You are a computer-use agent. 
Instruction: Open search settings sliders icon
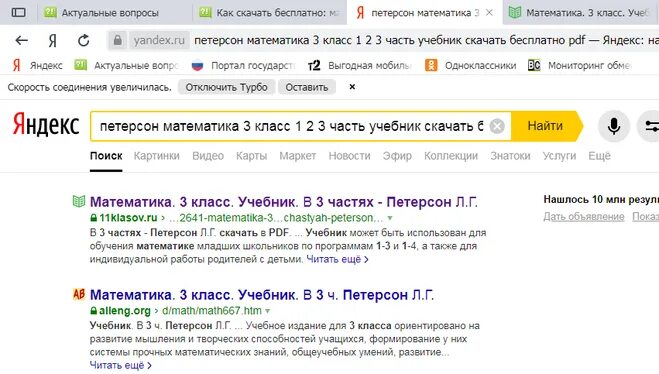[x=651, y=126]
